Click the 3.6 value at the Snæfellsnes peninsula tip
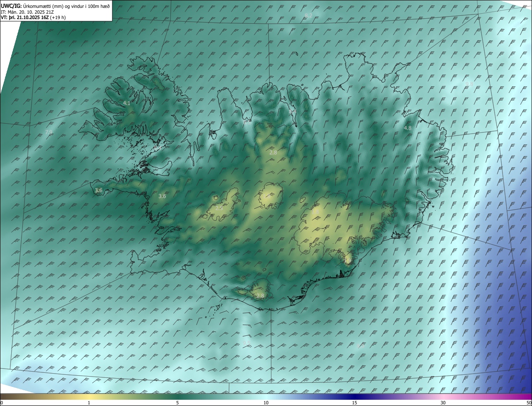The height and width of the screenshot is (406, 532). point(99,191)
